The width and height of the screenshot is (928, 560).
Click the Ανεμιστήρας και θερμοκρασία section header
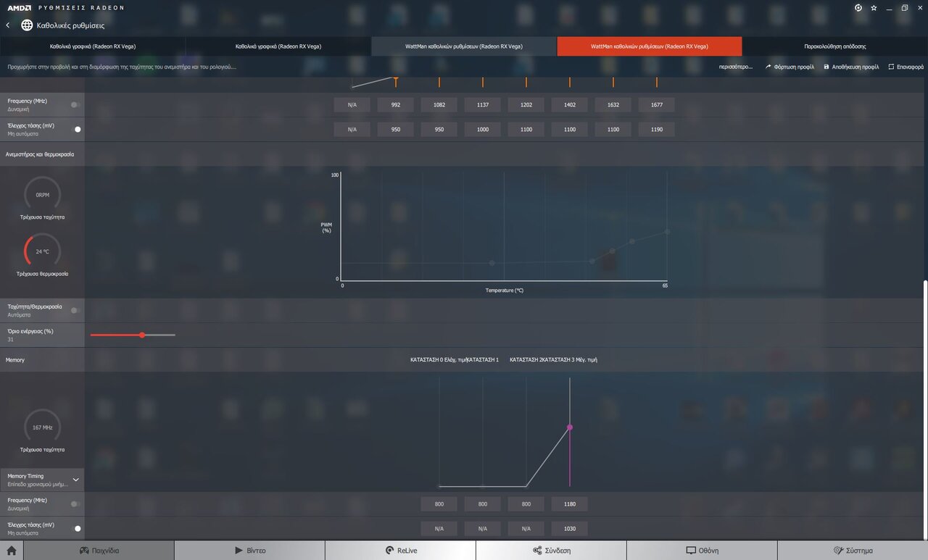tap(40, 154)
